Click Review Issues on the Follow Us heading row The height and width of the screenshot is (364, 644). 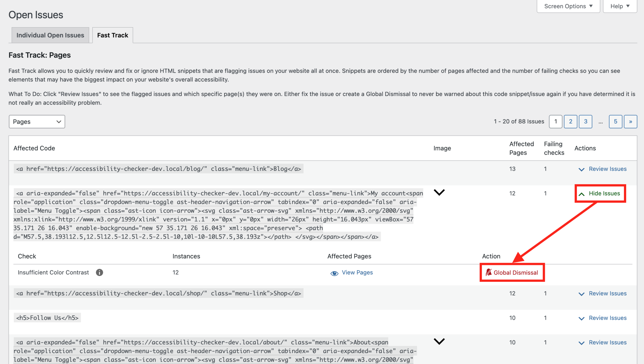pyautogui.click(x=608, y=318)
